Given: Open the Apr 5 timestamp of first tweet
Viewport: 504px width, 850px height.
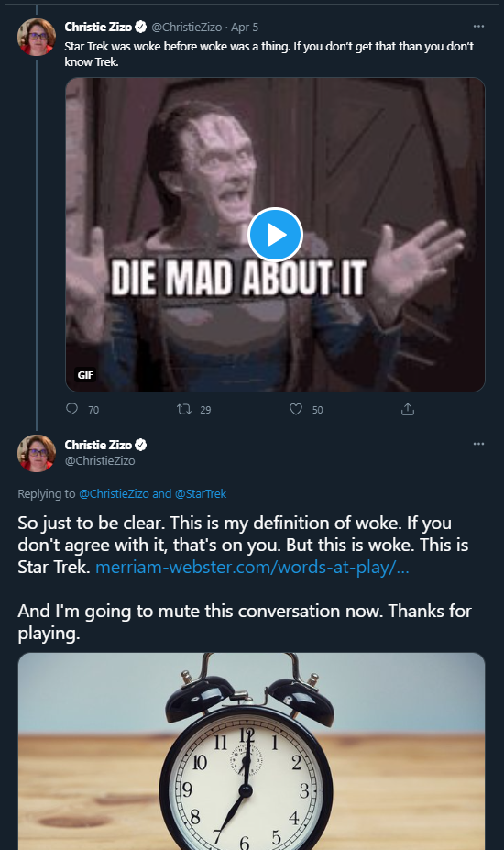Looking at the screenshot, I should point(245,27).
